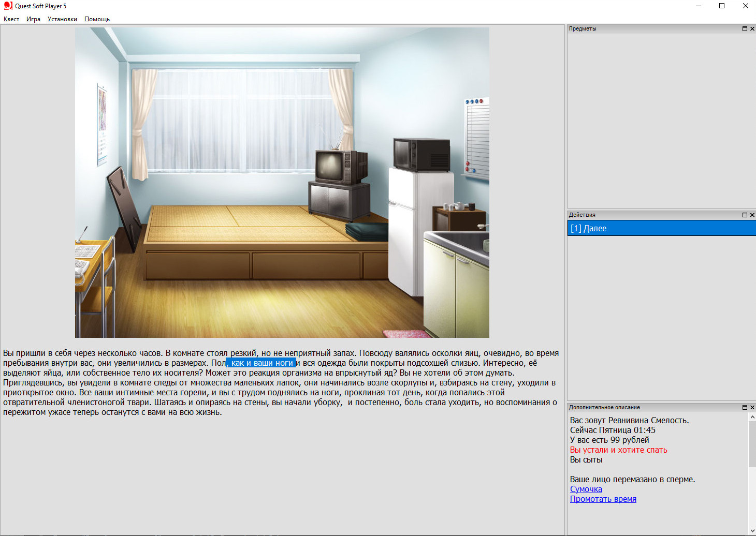
Task: Click the 'Вас зовут Ревнивина Смелость.' line
Action: [x=629, y=420]
